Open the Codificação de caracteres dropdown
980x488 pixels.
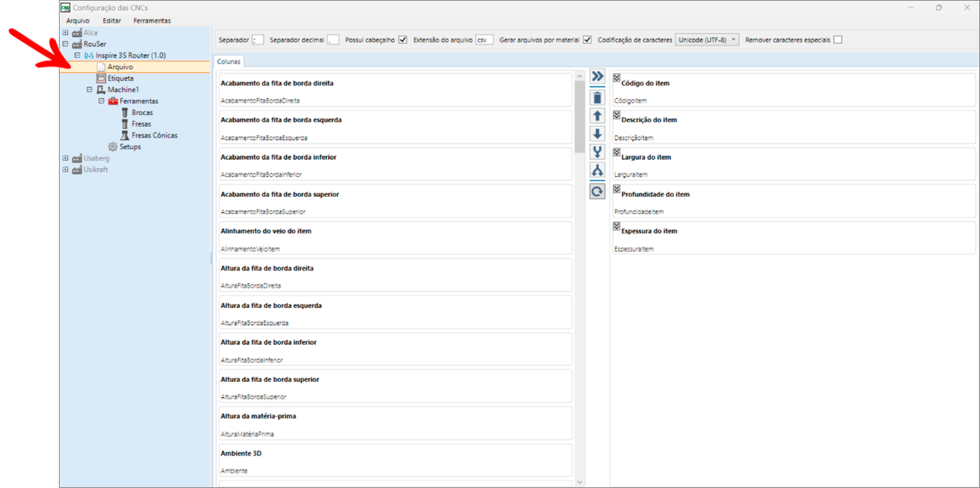[x=707, y=40]
